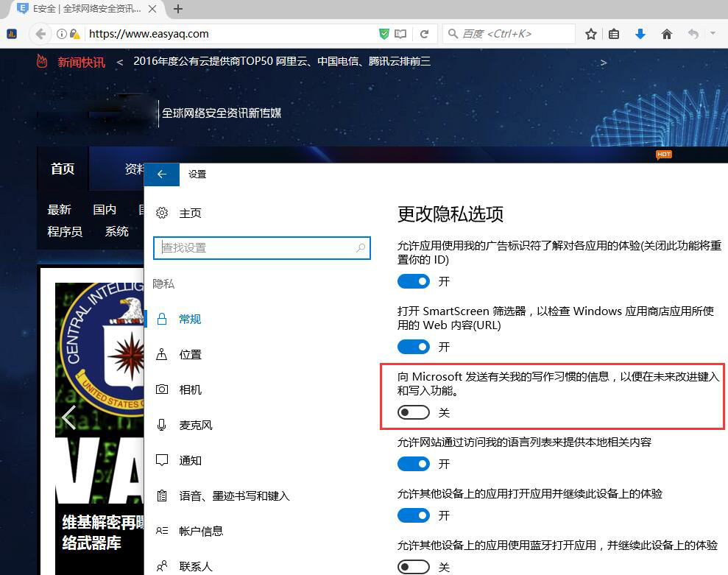The width and height of the screenshot is (728, 575).
Task: Open the 首页 tab on the website
Action: click(x=63, y=169)
